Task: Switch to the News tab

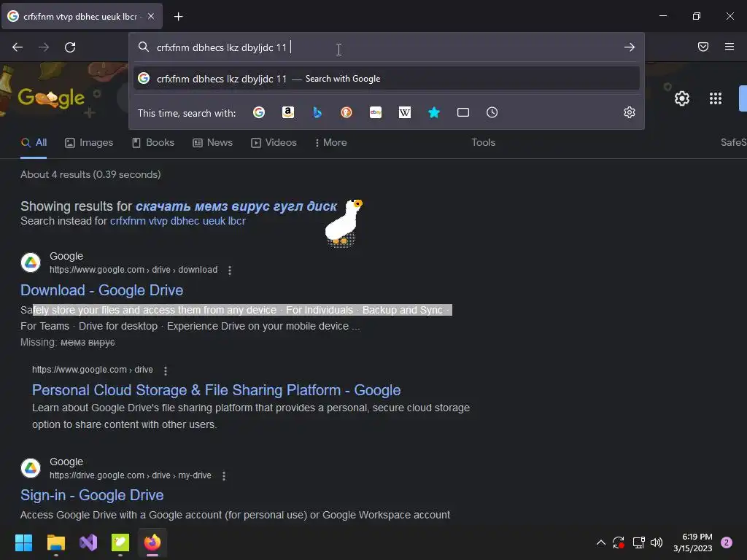Action: pos(212,143)
